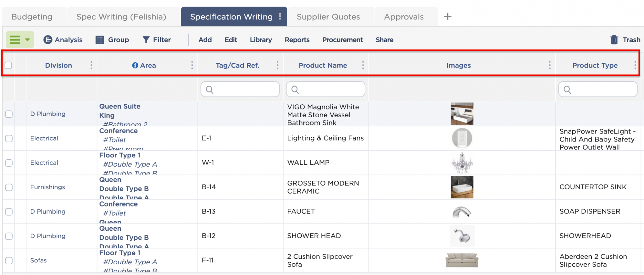This screenshot has height=275, width=644.
Task: Toggle the select-all checkbox in header
Action: coord(8,65)
